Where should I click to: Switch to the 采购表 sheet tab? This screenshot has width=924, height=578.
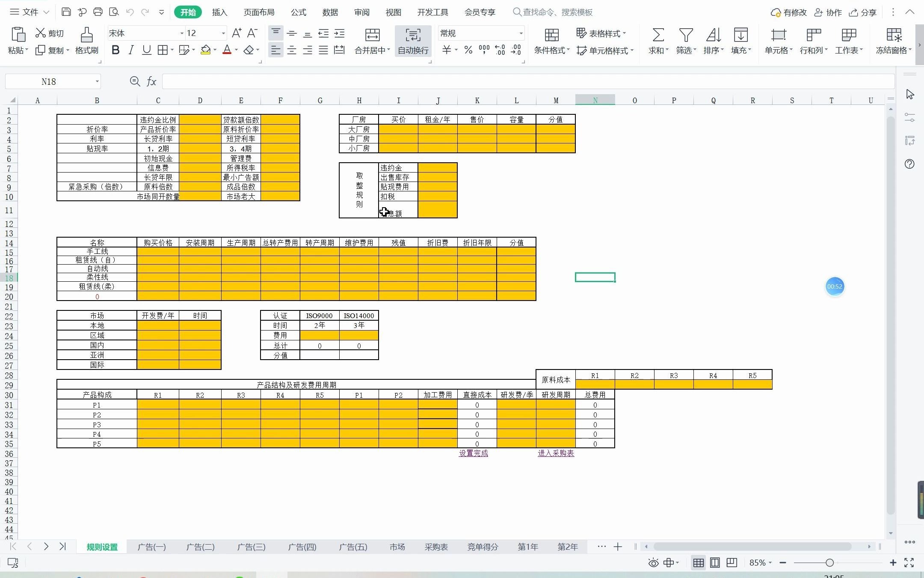pos(436,547)
